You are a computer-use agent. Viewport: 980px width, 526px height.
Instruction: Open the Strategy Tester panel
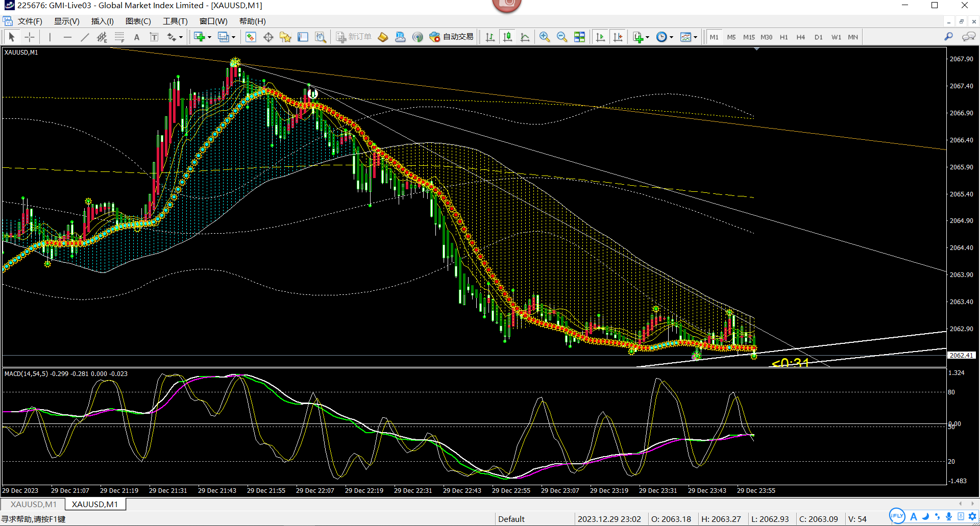321,37
